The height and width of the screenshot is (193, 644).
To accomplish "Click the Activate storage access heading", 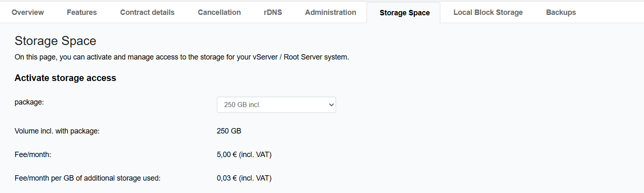I will [x=65, y=78].
